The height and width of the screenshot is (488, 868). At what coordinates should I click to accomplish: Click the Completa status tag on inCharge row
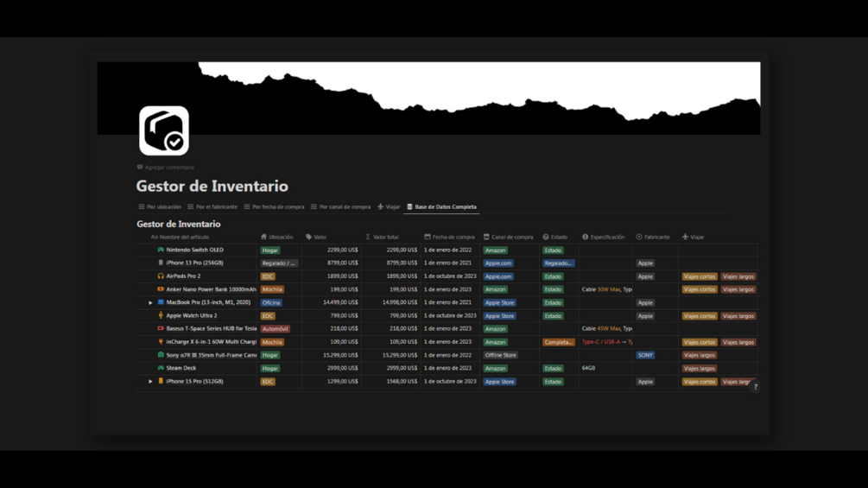tap(559, 342)
